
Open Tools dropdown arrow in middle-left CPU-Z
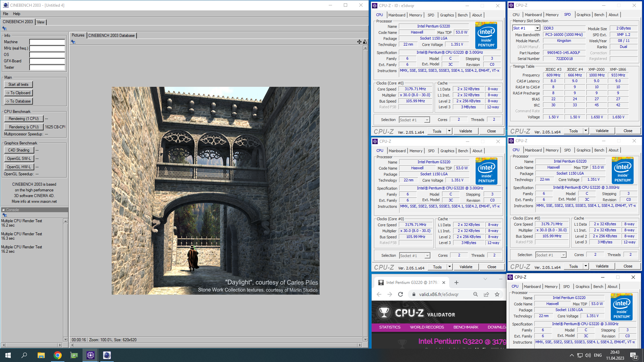click(x=450, y=267)
